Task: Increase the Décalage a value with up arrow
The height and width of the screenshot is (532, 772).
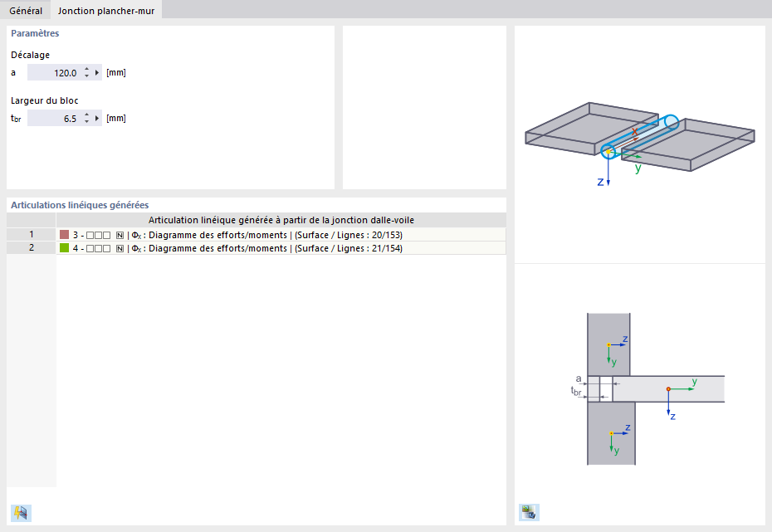Action: (86, 70)
